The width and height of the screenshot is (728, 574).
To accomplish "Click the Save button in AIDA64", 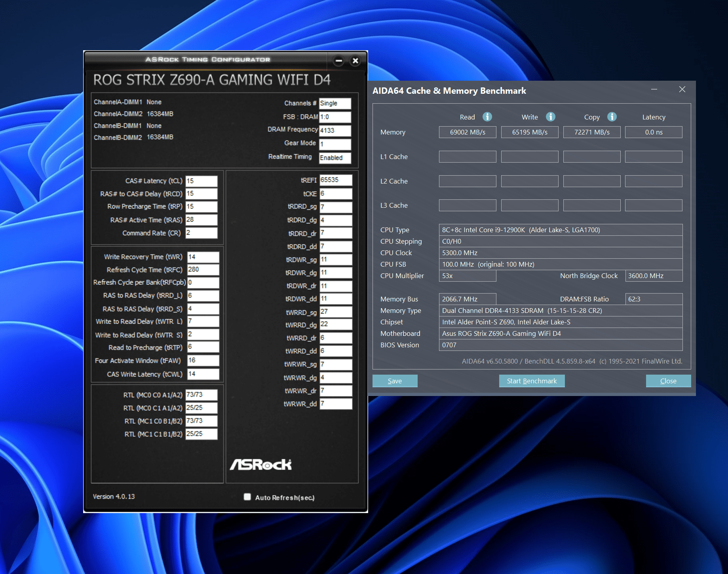I will [x=395, y=381].
